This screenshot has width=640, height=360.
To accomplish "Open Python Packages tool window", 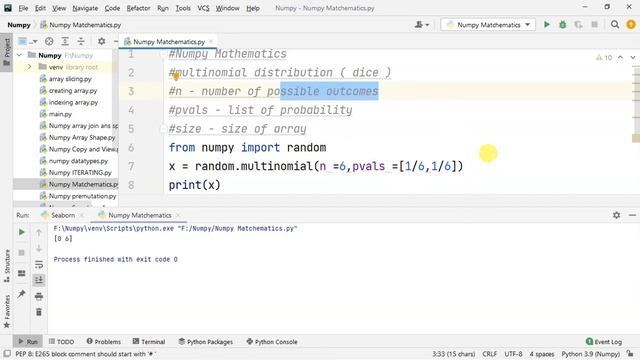I will [206, 342].
